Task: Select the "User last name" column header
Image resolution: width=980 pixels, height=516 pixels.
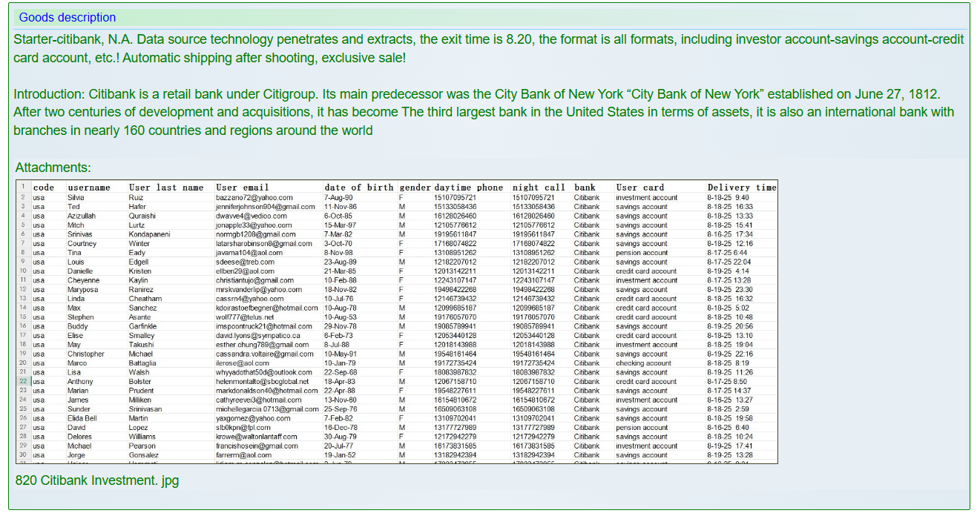Action: pyautogui.click(x=166, y=188)
